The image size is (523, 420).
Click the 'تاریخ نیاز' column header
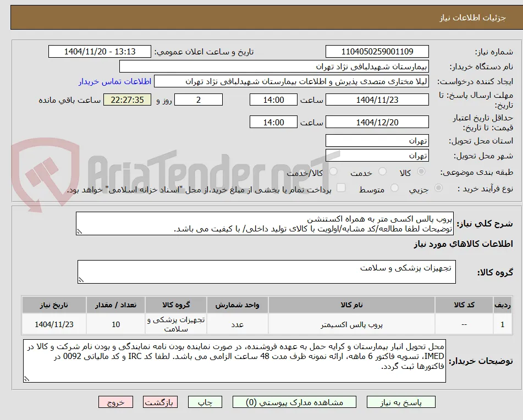[x=54, y=305]
